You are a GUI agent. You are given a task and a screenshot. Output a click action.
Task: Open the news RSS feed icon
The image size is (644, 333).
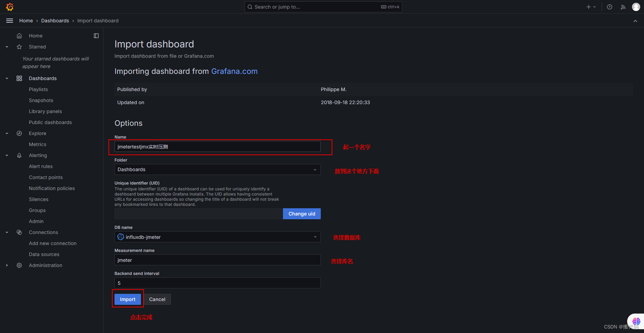click(623, 7)
